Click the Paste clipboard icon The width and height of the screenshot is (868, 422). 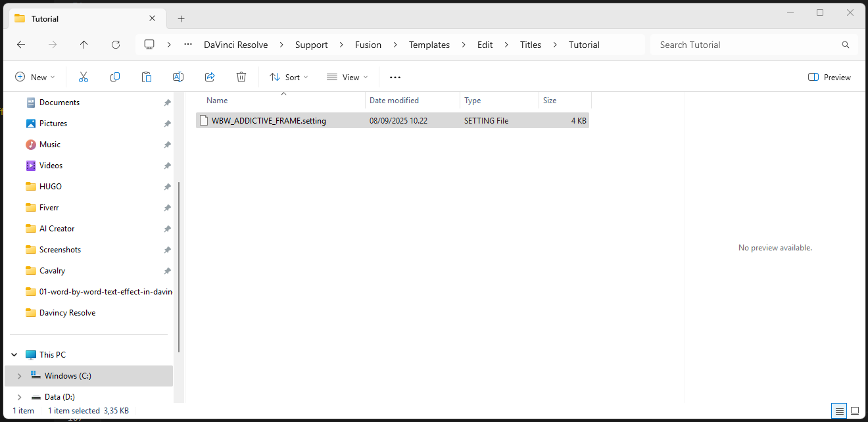pos(147,78)
